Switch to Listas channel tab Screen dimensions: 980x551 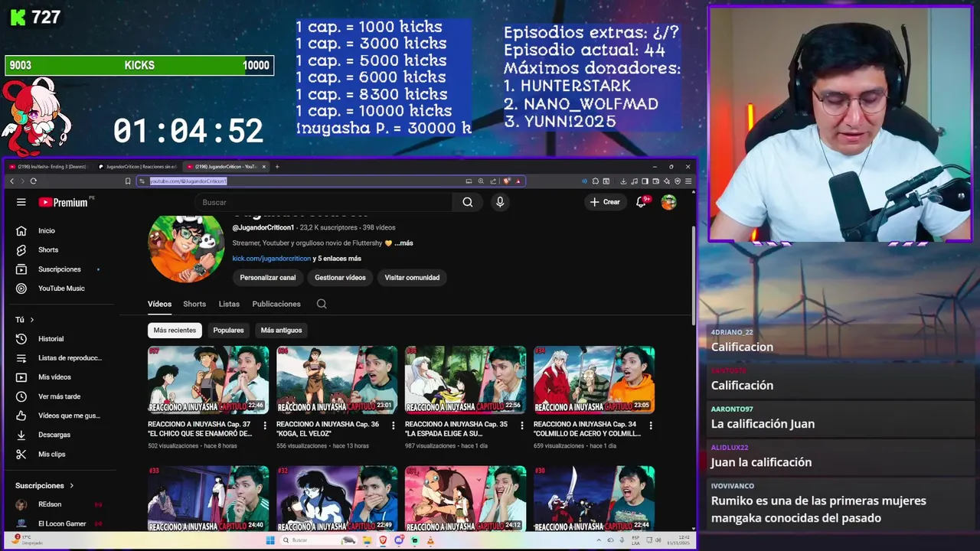[x=229, y=304]
